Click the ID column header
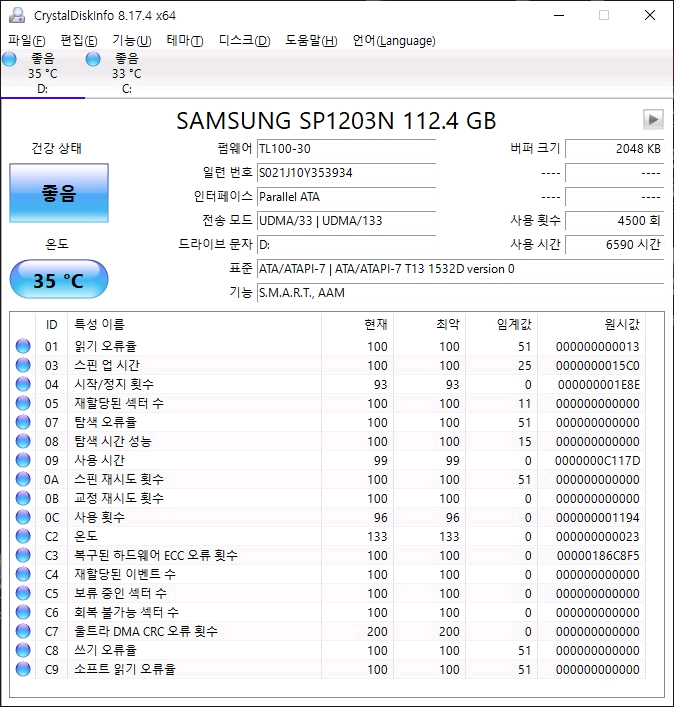674x707 pixels. [x=51, y=324]
